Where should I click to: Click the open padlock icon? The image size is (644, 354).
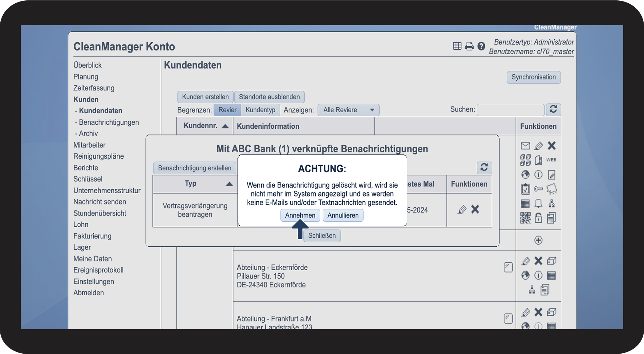tap(538, 218)
